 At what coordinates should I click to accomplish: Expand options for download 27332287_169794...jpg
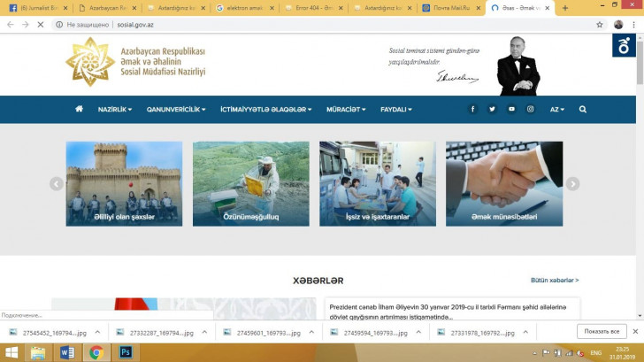pyautogui.click(x=204, y=332)
